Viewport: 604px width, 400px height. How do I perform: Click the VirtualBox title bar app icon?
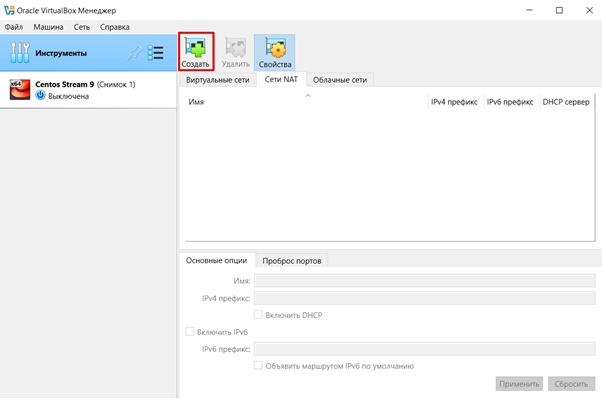click(x=9, y=10)
